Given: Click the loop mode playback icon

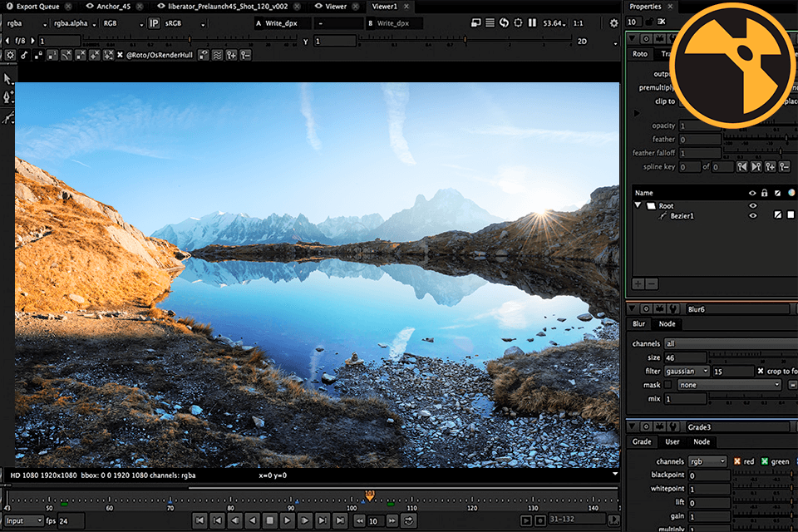Looking at the screenshot, I should click(408, 521).
